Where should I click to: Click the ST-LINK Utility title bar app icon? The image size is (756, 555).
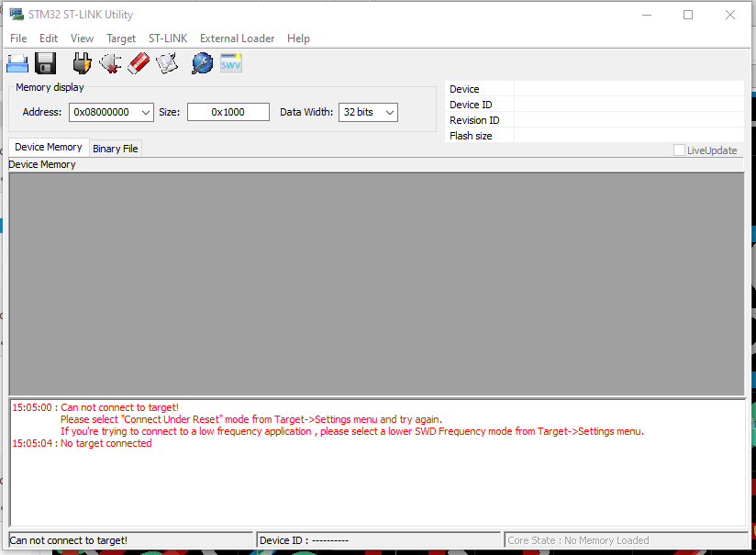[x=17, y=15]
